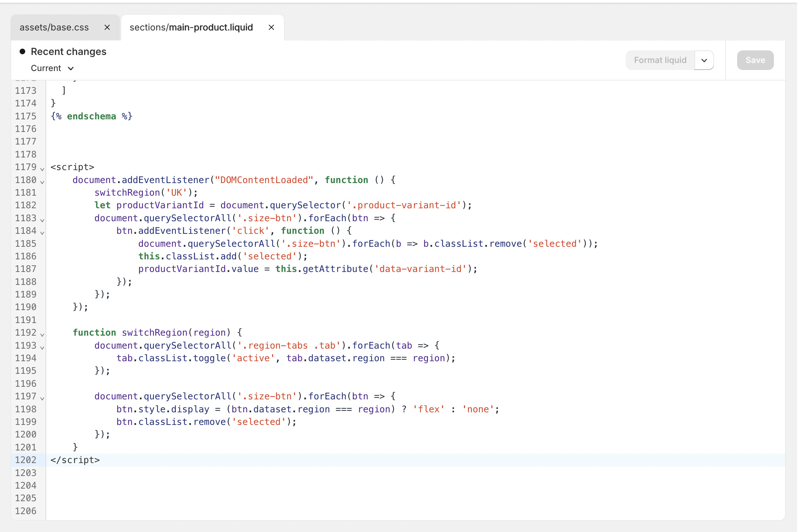Collapse the forEach fold at line 1183
Image resolution: width=797 pixels, height=532 pixels.
click(42, 220)
